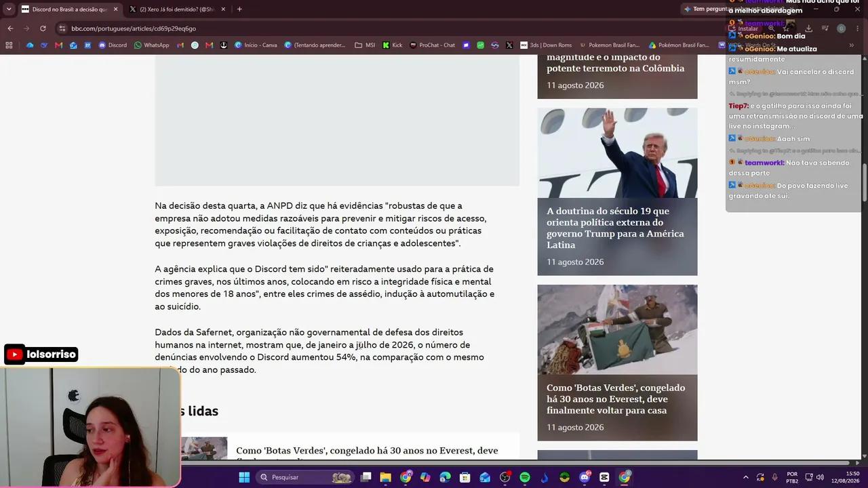The width and height of the screenshot is (868, 488).
Task: Open the Chrome three-dot menu
Action: pyautogui.click(x=856, y=28)
